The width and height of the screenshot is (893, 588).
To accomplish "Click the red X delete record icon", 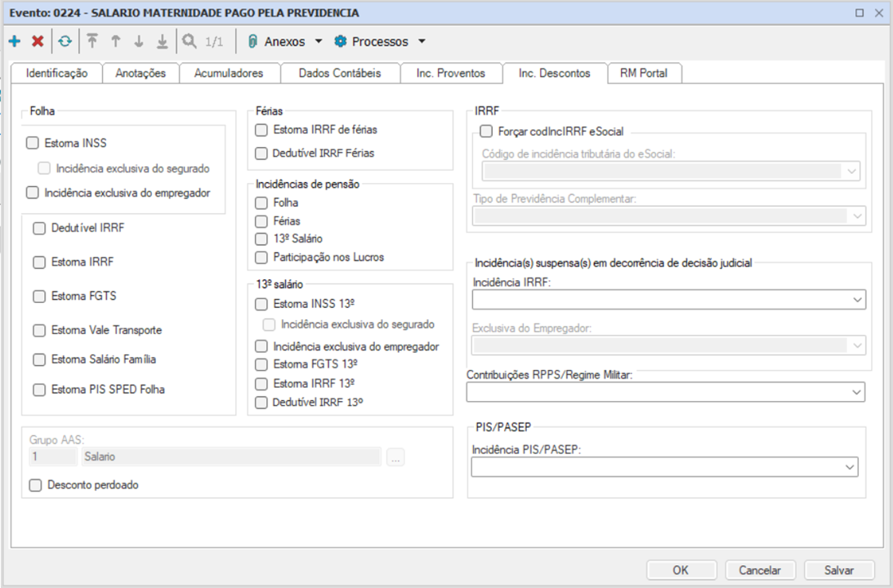I will 38,42.
